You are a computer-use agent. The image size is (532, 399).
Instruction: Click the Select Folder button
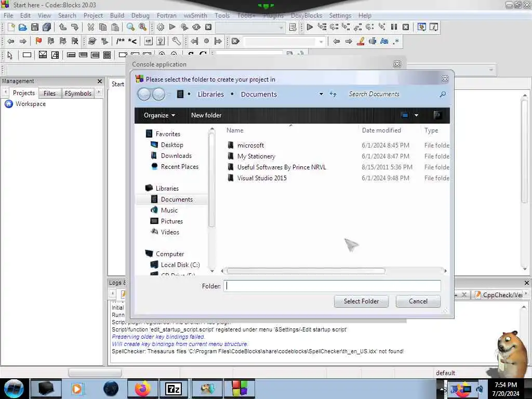pos(361,301)
